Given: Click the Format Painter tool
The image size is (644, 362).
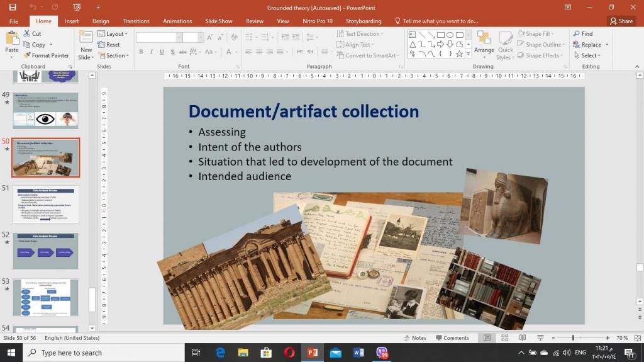Looking at the screenshot, I should coord(46,55).
